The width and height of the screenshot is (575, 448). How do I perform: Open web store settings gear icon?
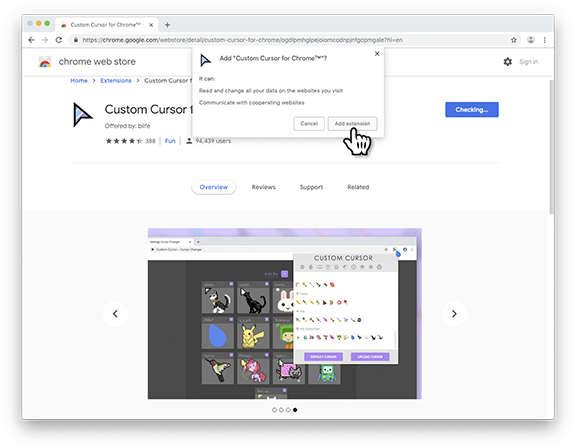(508, 62)
